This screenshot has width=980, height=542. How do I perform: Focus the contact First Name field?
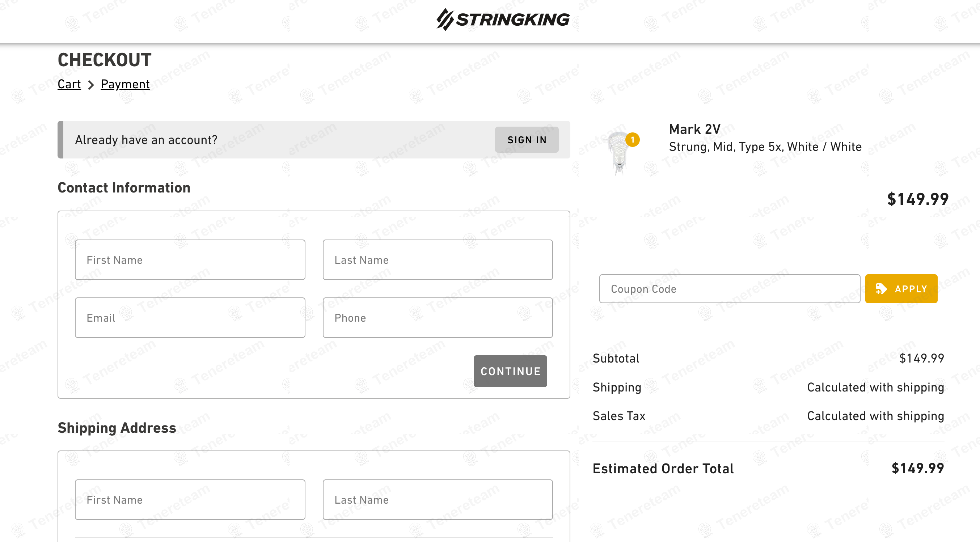pyautogui.click(x=190, y=260)
